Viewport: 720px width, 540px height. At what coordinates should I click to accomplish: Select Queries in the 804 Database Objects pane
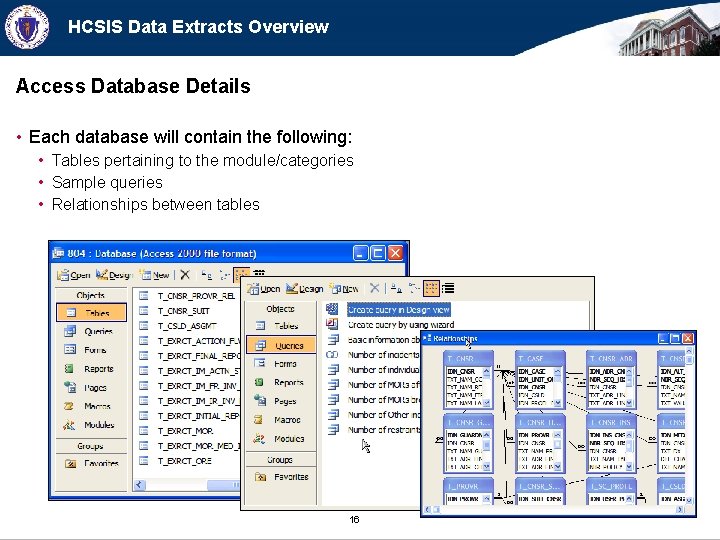click(91, 331)
